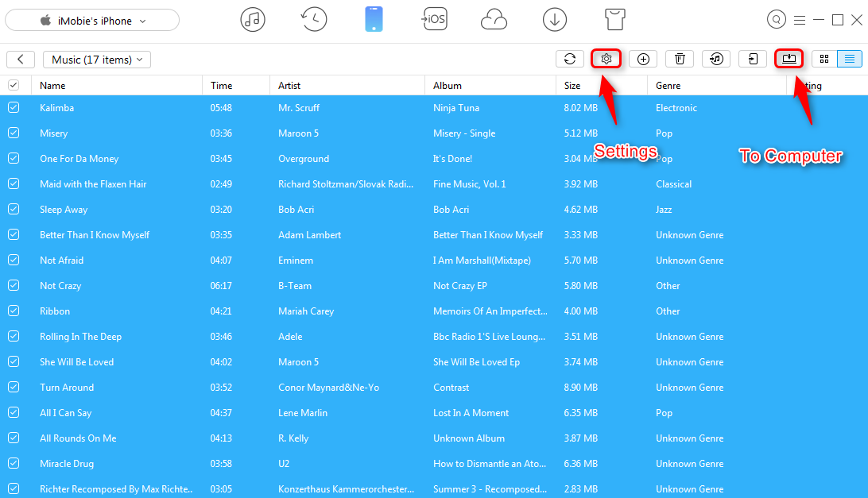
Task: Click the search magnifier icon
Action: (777, 20)
